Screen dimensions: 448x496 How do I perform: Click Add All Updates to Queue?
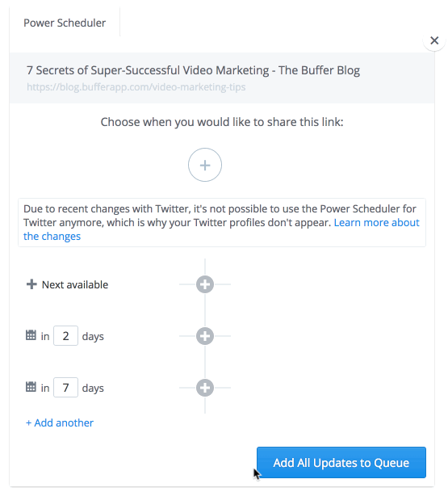click(341, 462)
